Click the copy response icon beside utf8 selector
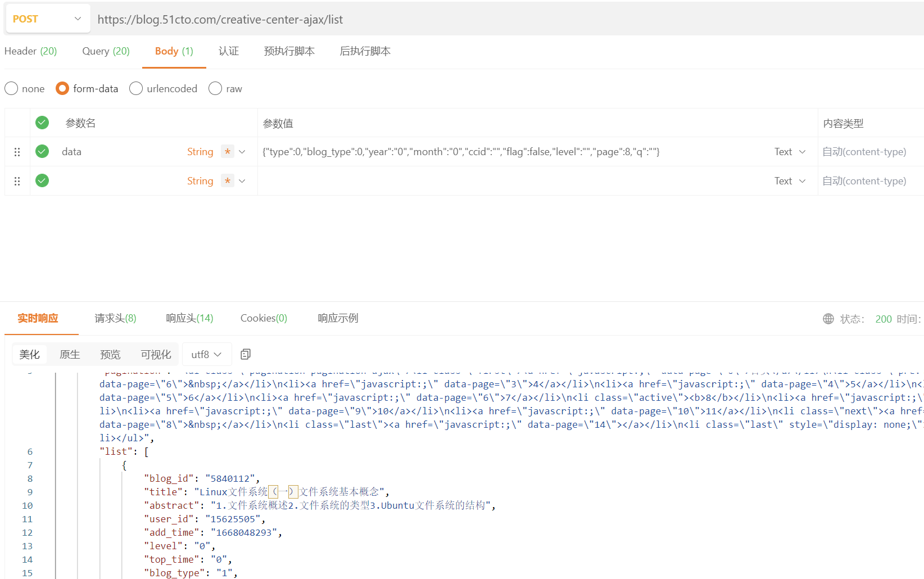Viewport: 924px width, 579px height. (246, 354)
